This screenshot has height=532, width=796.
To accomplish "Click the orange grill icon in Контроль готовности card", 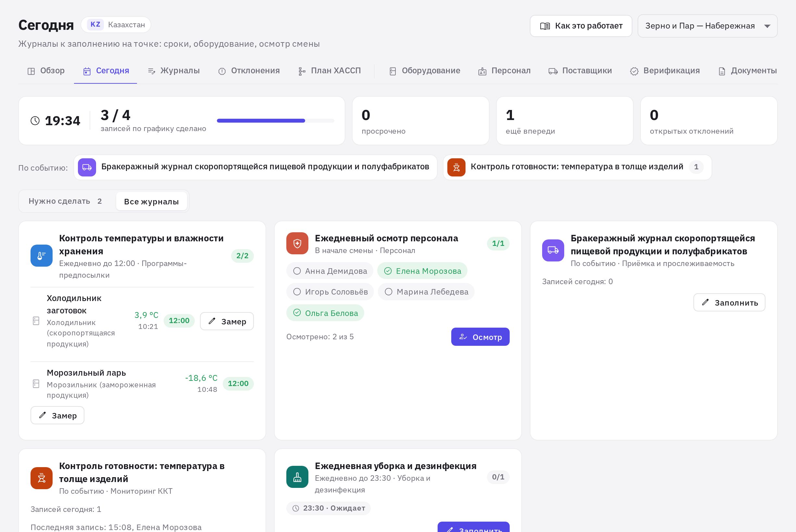I will (42, 478).
